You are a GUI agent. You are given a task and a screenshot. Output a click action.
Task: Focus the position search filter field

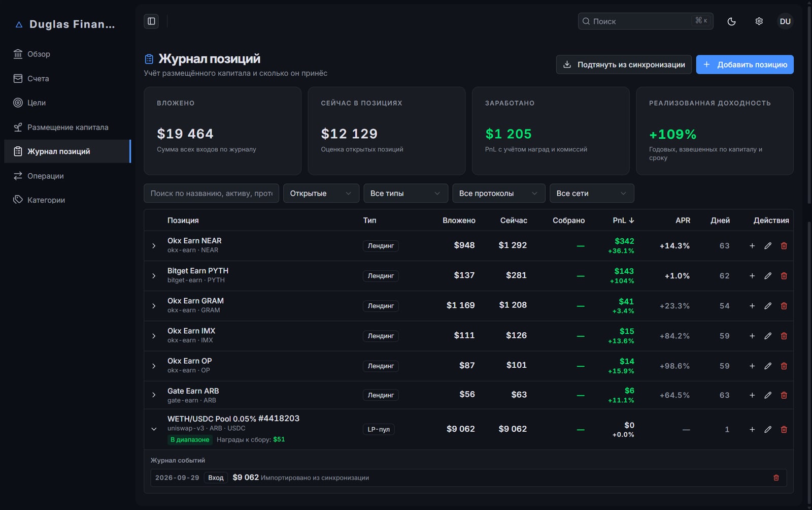(x=212, y=194)
